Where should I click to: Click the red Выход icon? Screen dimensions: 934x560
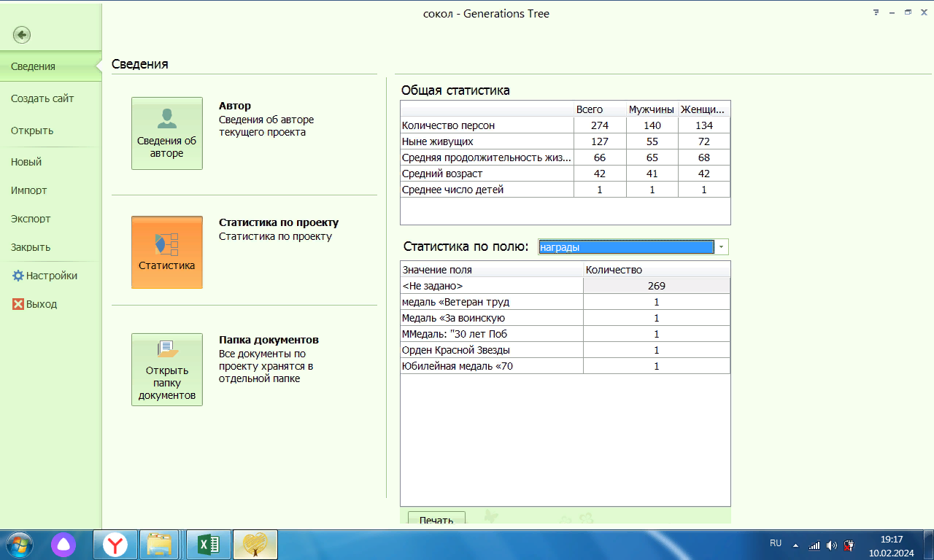coord(18,304)
